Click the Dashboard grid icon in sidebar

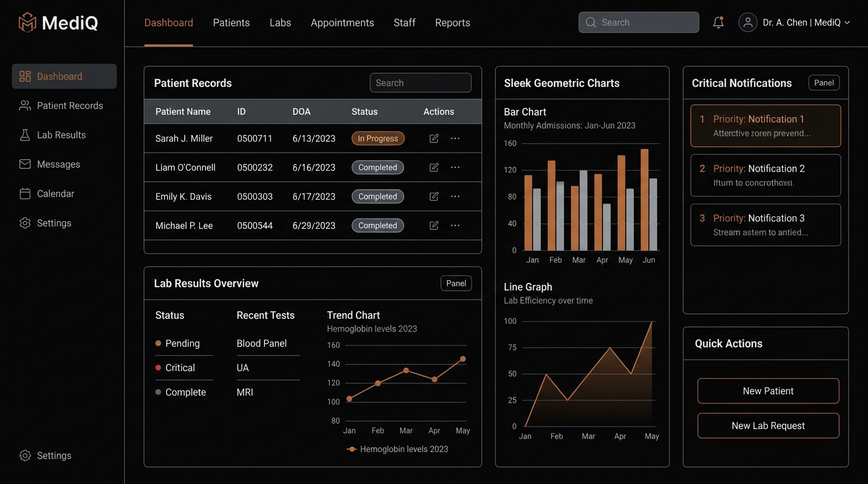(x=25, y=76)
